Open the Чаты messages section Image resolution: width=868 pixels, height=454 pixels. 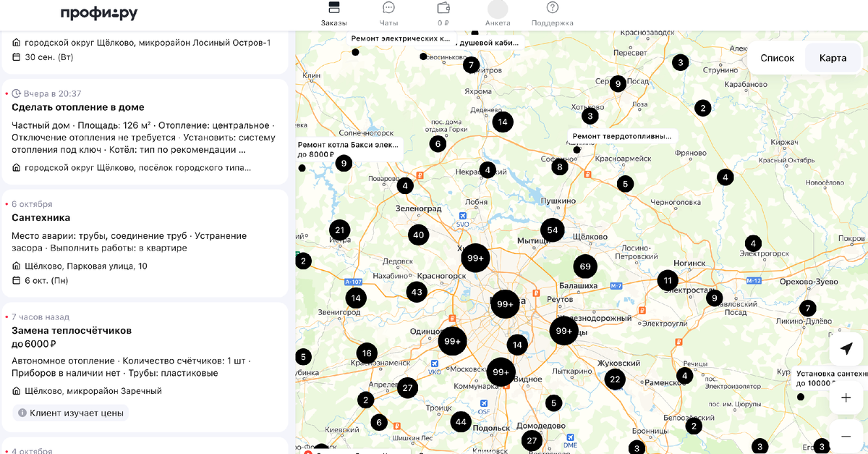[388, 13]
